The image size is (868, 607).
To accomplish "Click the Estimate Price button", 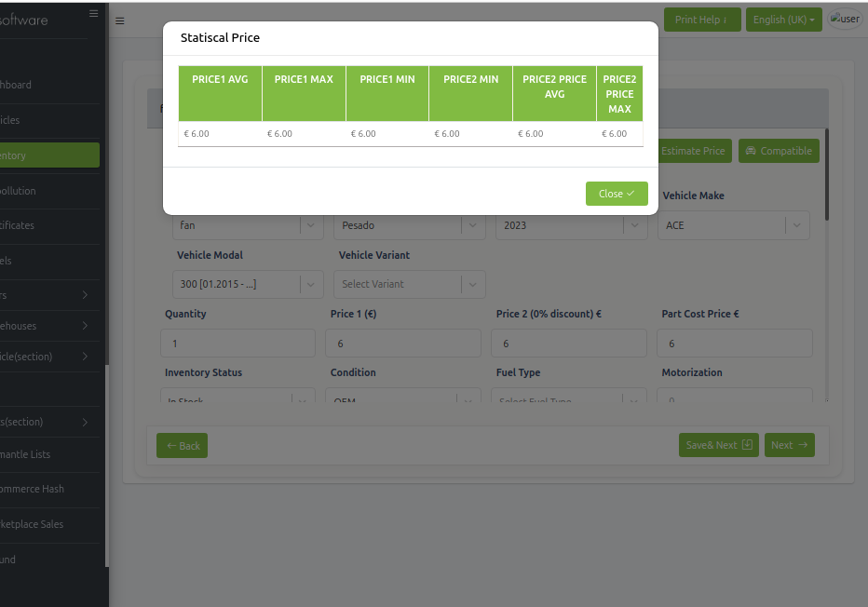I will point(692,151).
